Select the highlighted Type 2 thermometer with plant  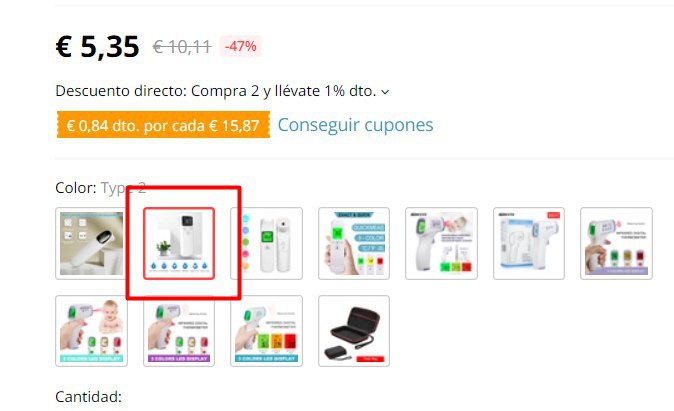point(179,243)
